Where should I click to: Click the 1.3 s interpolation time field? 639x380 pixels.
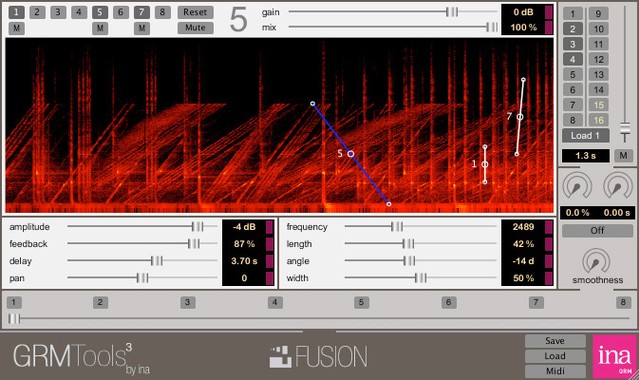coord(586,156)
